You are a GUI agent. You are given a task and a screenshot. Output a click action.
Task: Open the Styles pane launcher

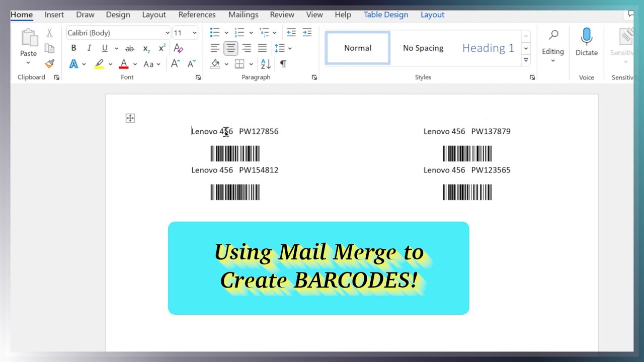[x=532, y=77]
